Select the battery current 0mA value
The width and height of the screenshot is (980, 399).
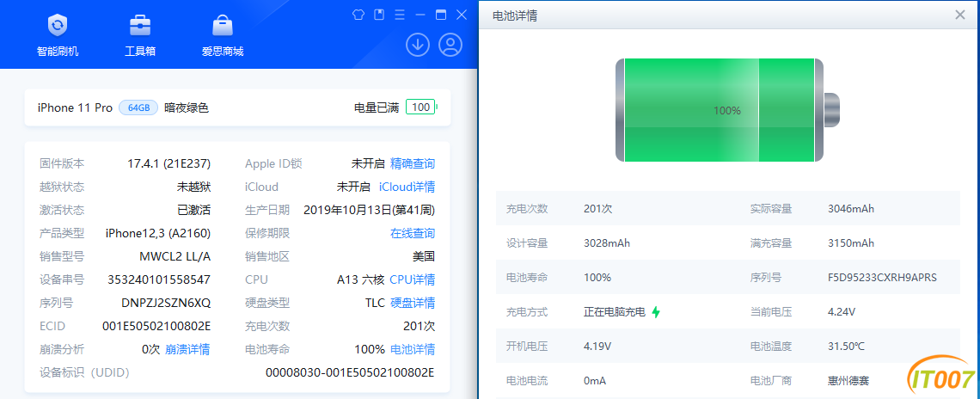tap(594, 380)
